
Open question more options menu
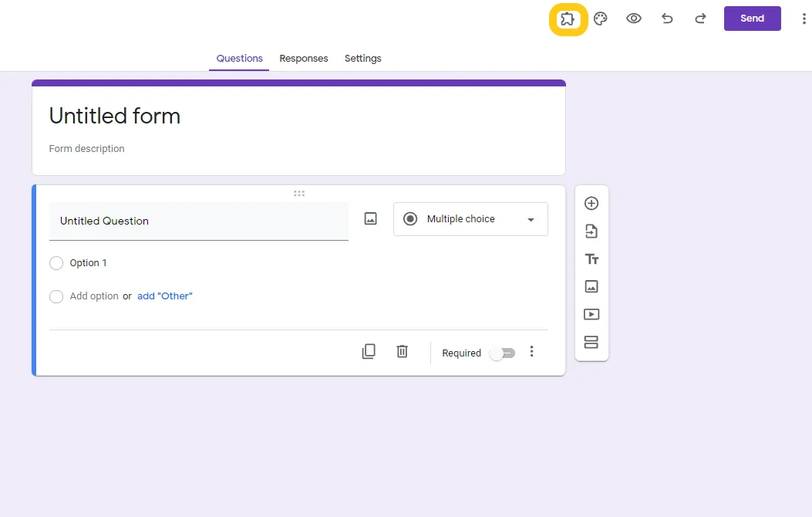click(x=531, y=352)
